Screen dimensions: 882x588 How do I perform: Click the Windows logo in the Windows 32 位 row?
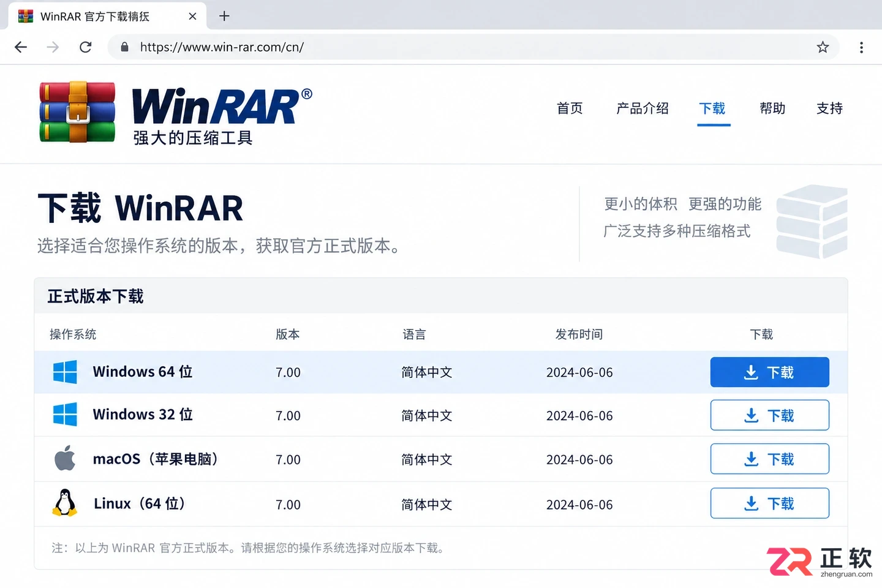[x=65, y=415]
